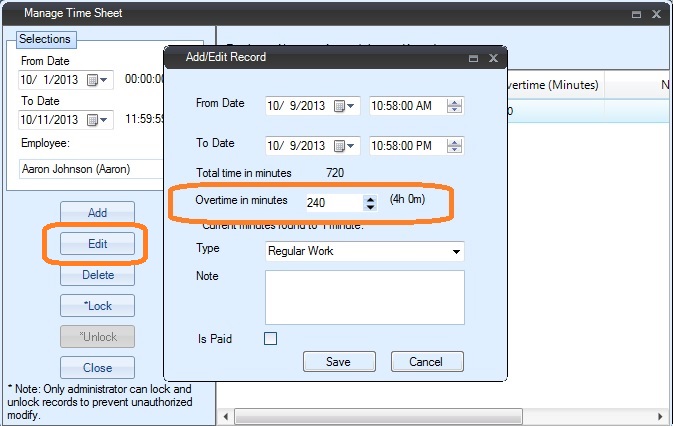Click the Edit record button
673x426 pixels.
[x=97, y=244]
